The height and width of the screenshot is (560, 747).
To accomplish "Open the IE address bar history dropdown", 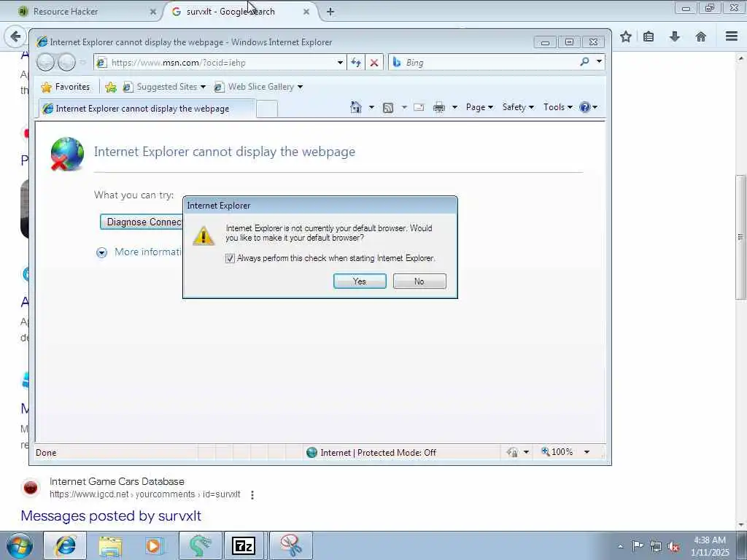I will (x=340, y=63).
